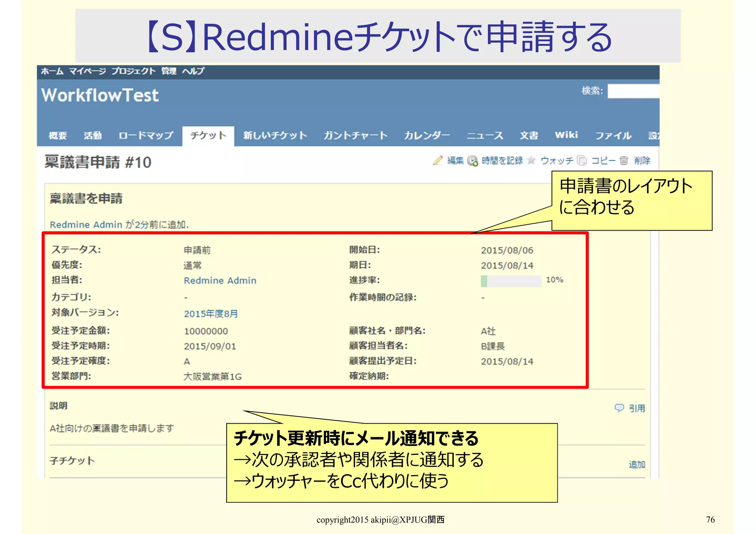Image resolution: width=756 pixels, height=534 pixels.
Task: Focus the 検索 search field
Action: coord(633,91)
